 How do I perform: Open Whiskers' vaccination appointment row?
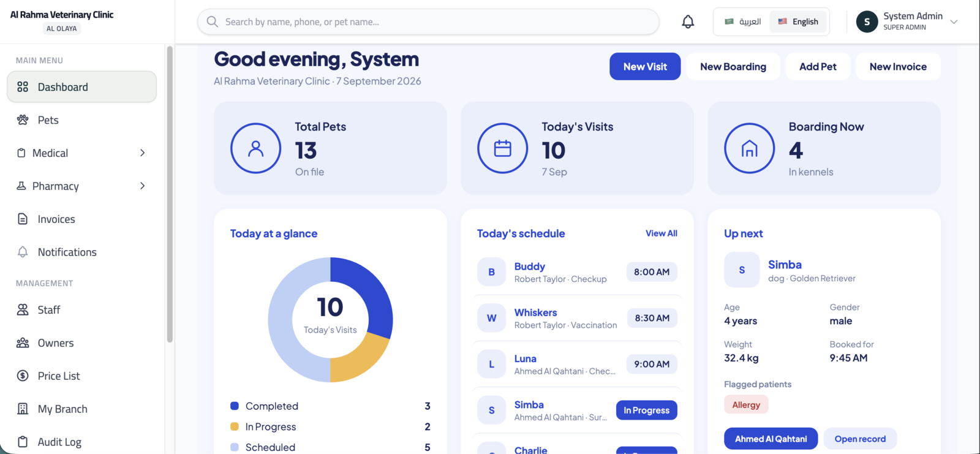577,318
